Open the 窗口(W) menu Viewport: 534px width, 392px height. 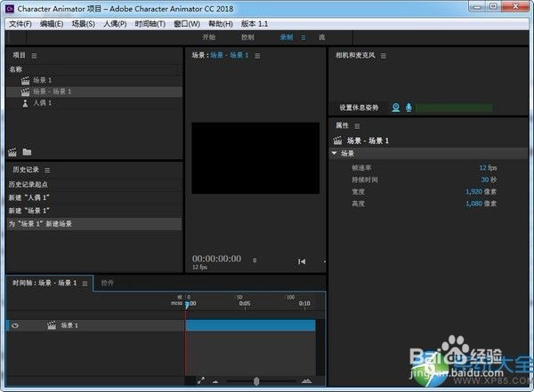click(187, 24)
